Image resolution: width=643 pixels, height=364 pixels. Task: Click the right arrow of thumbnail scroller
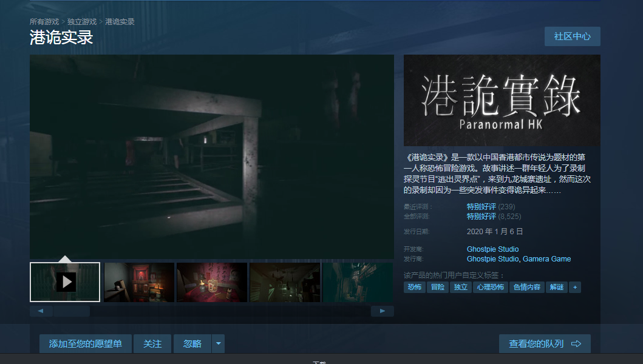[x=382, y=311]
